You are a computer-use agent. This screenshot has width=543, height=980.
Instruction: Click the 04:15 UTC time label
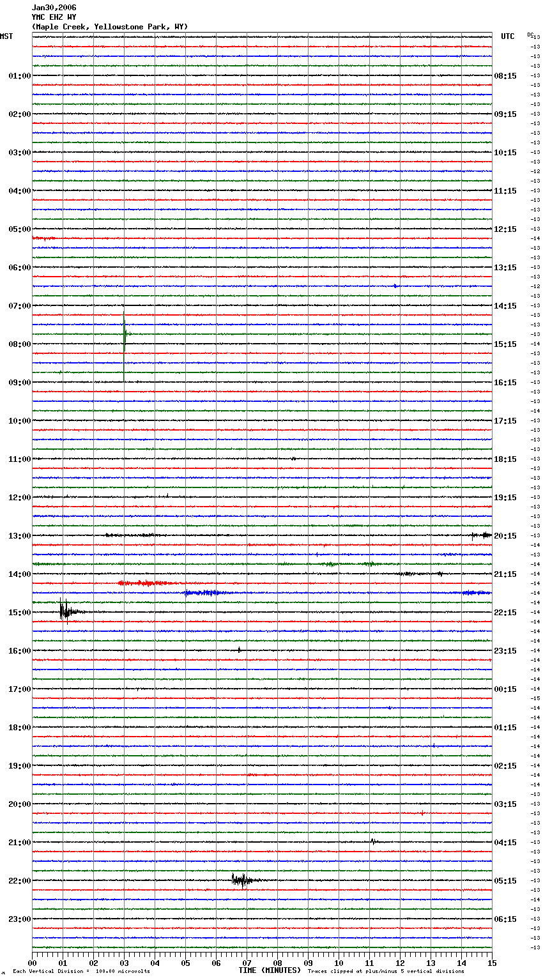tap(505, 843)
